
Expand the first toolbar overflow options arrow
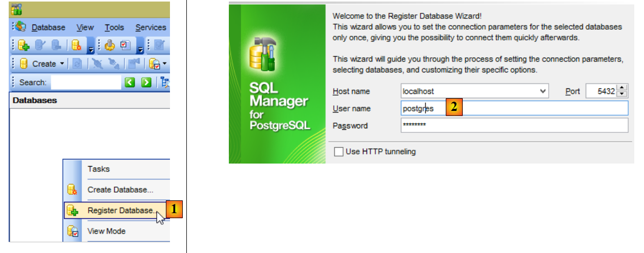pos(90,49)
